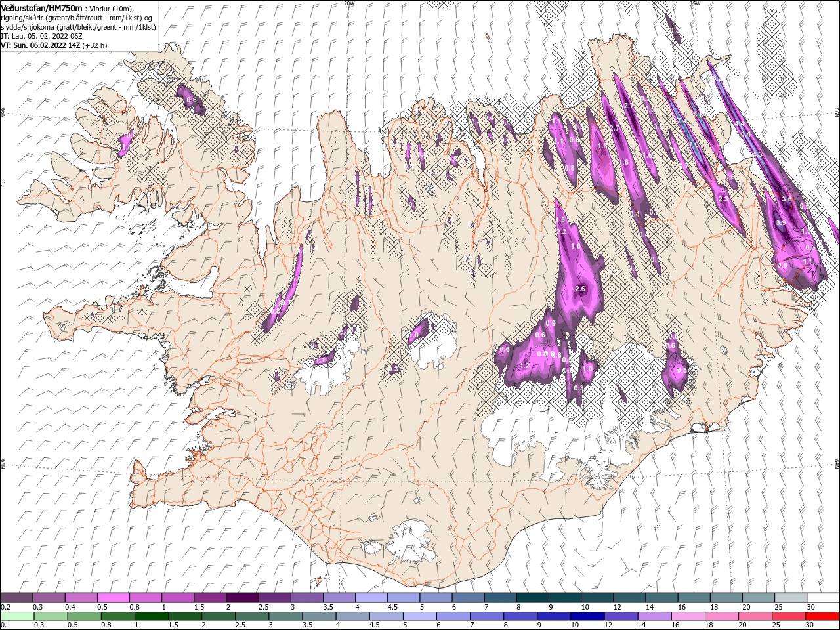The image size is (840, 630).
Task: Click the 'rigning/skúrir' legend description line
Action: coord(76,18)
